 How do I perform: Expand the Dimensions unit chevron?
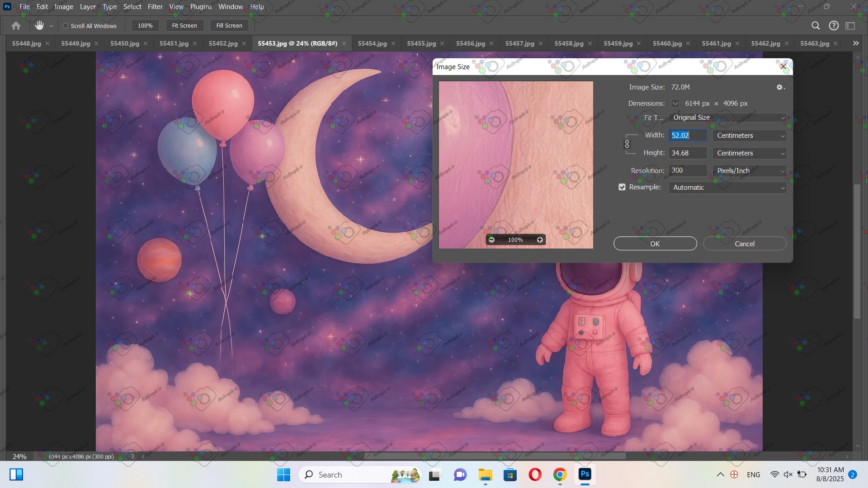675,103
